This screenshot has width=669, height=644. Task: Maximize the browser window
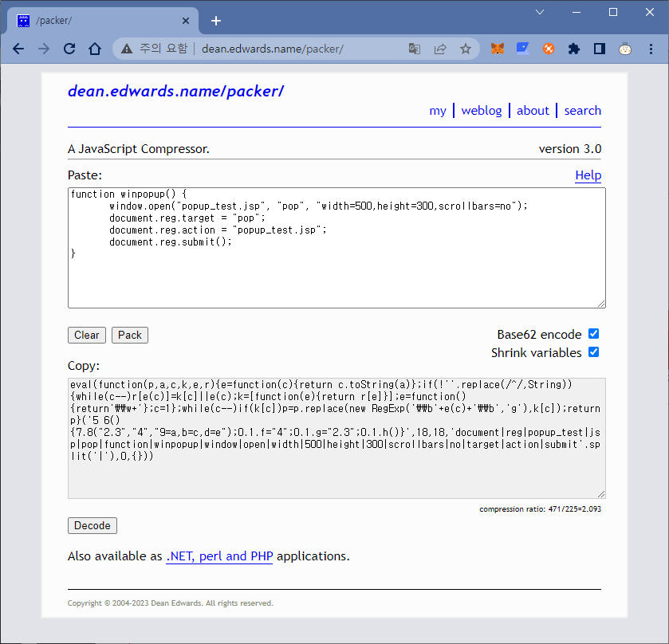613,12
